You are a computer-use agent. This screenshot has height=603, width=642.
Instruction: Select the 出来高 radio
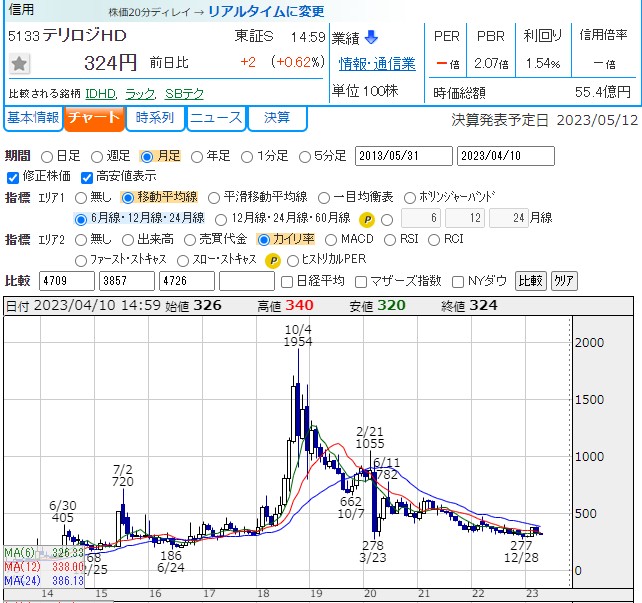tap(128, 240)
